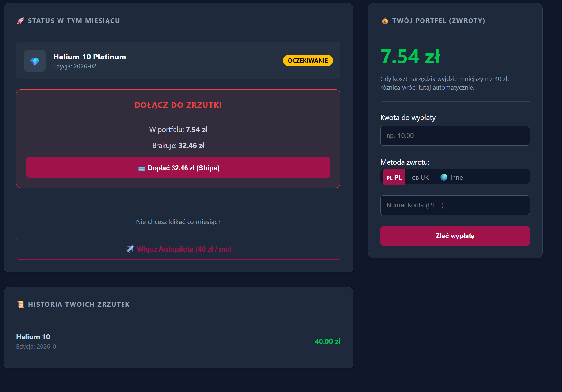This screenshot has height=392, width=562.
Task: Click the money bag icon in wallet header
Action: coord(385,21)
